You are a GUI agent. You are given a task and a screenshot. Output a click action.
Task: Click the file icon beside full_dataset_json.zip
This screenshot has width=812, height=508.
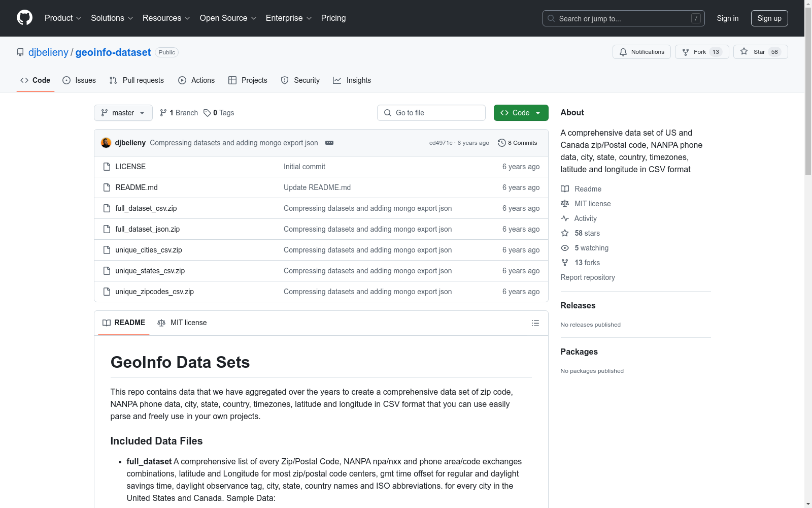coord(107,229)
